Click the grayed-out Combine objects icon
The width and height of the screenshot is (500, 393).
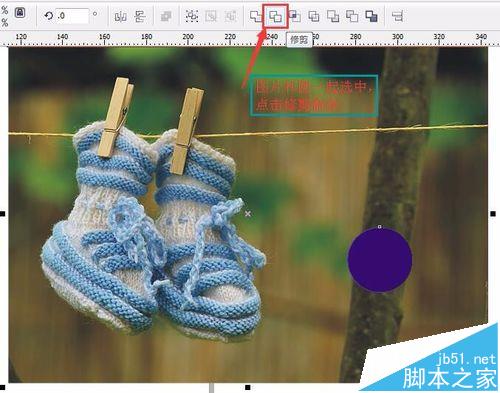[x=166, y=16]
